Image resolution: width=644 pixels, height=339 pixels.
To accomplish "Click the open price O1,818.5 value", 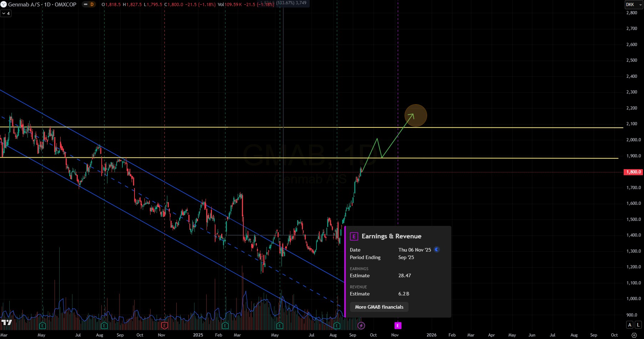I will 111,5.
